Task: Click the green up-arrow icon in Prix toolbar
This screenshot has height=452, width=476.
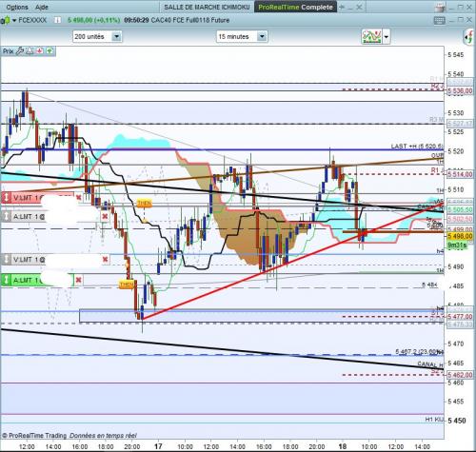Action: point(50,50)
